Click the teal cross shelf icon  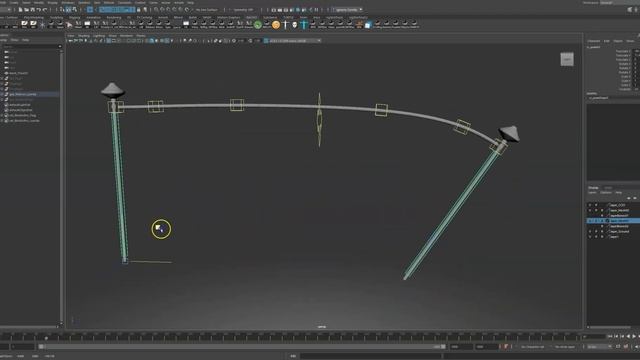tap(304, 25)
